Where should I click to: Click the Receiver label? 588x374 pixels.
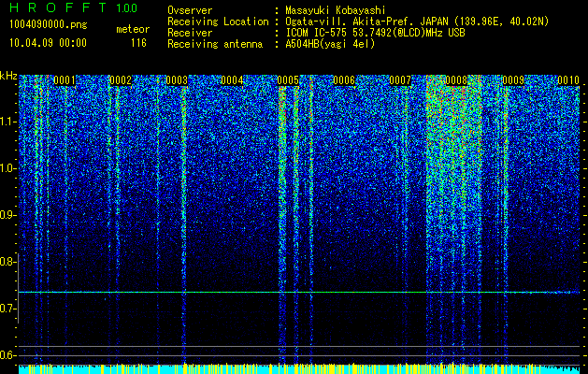(190, 33)
